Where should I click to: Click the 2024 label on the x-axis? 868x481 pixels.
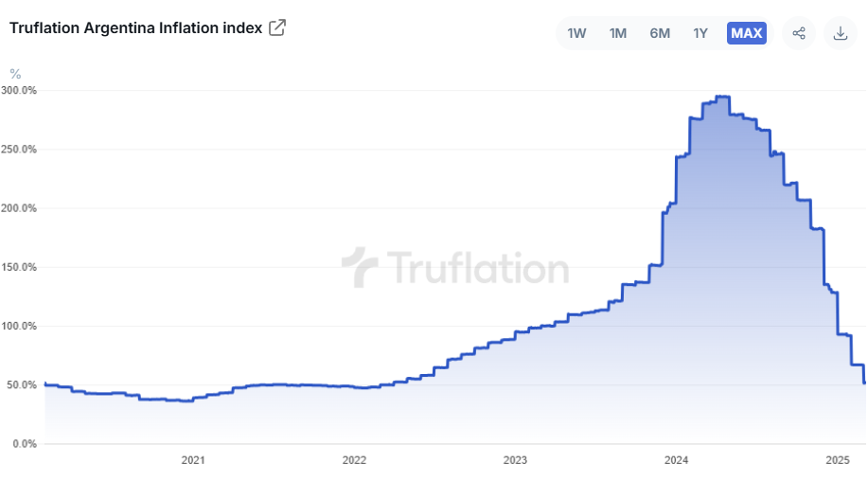(x=676, y=460)
